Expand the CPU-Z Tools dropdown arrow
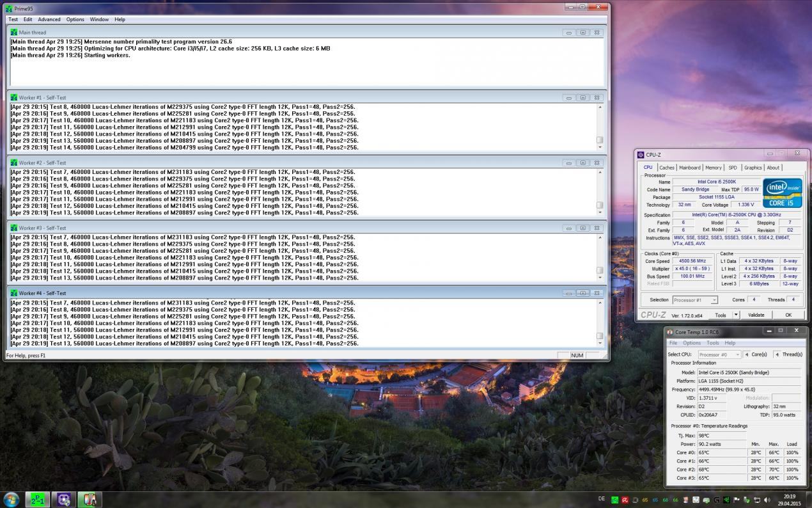The width and height of the screenshot is (812, 508). point(736,315)
